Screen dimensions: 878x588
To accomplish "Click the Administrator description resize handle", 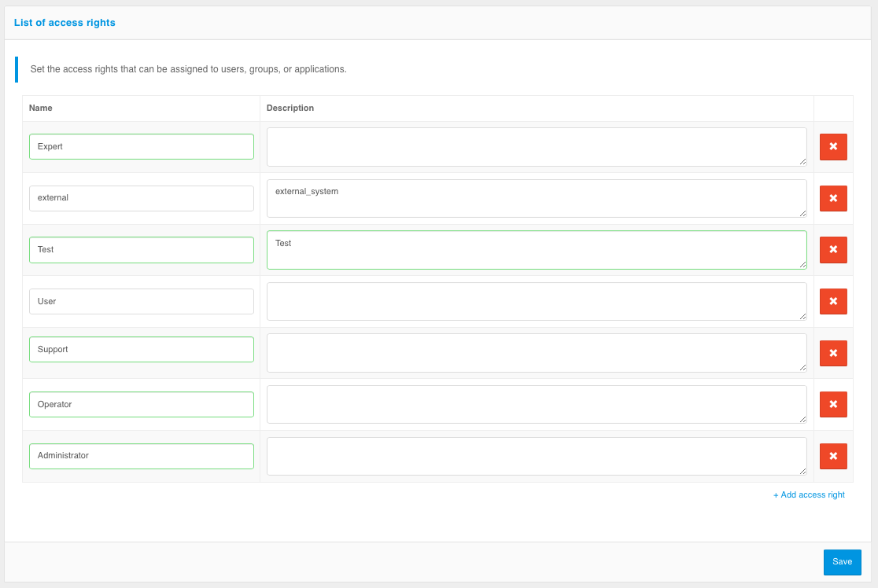I will tap(803, 472).
